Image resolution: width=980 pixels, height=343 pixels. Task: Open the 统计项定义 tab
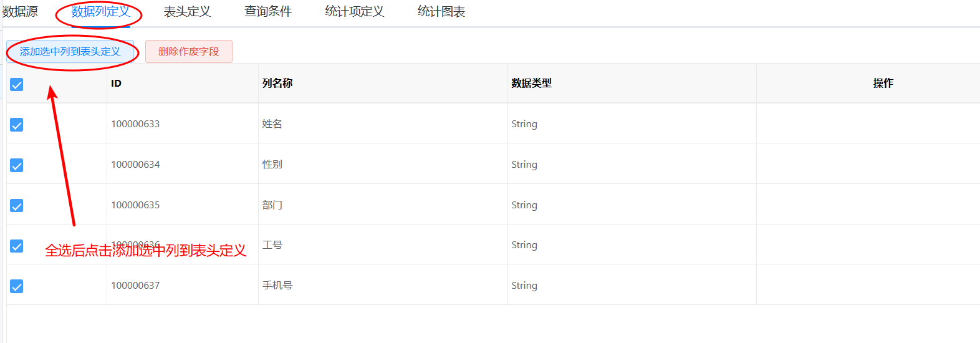click(x=355, y=12)
